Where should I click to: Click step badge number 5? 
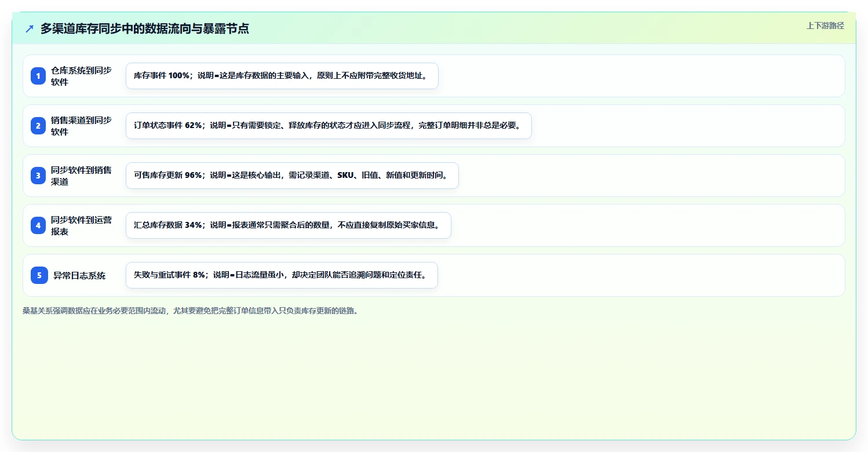[x=39, y=275]
